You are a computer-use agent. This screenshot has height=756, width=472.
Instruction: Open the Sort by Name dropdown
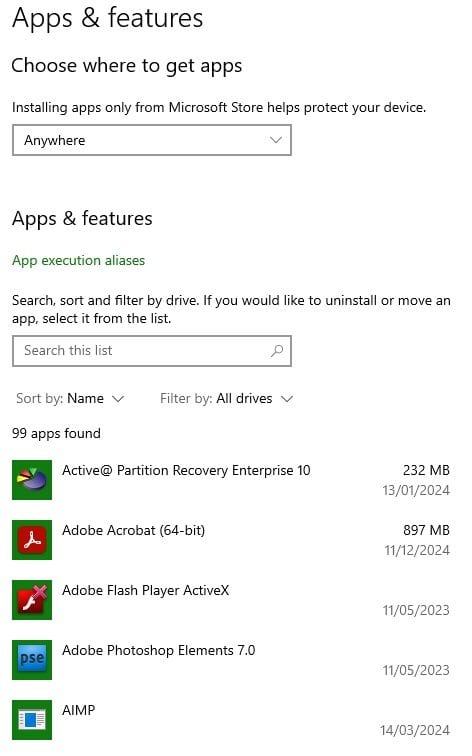(70, 399)
